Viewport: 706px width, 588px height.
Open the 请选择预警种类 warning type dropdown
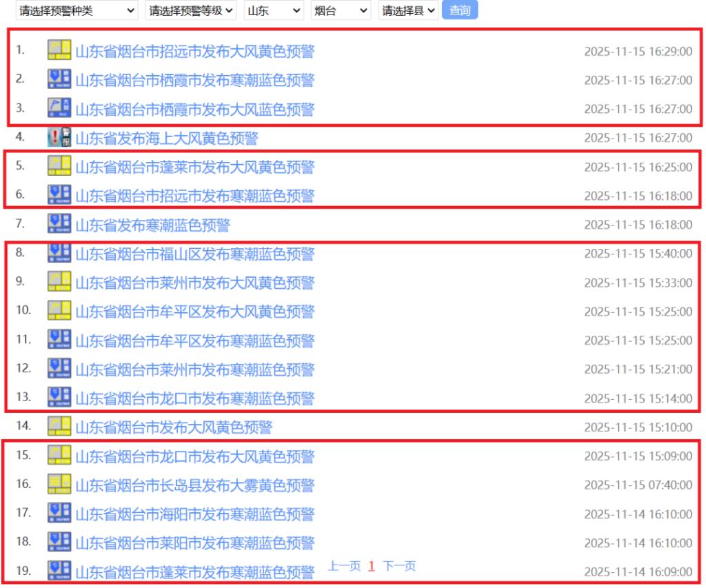pyautogui.click(x=77, y=11)
